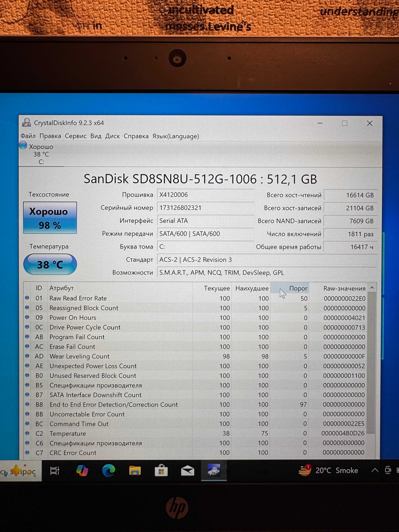Click status dot of Program Fail Count

point(27,336)
